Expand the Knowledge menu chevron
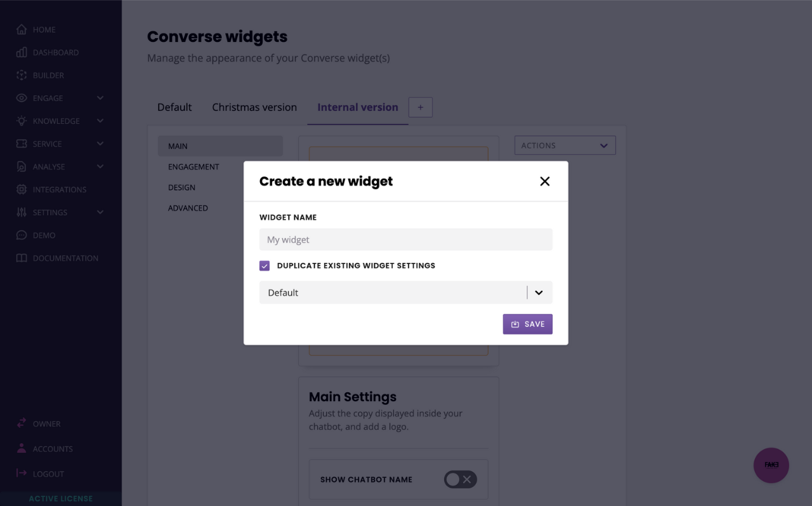 (100, 121)
